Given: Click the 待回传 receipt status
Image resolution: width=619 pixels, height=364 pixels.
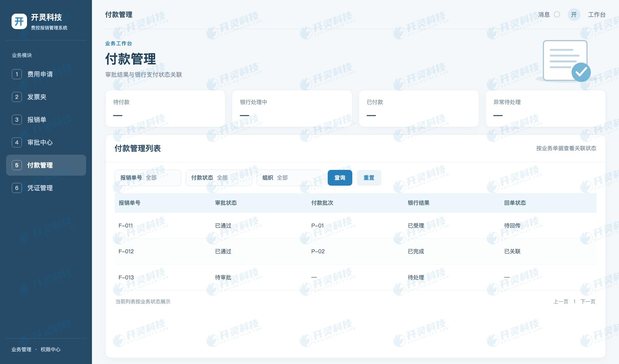Looking at the screenshot, I should (x=512, y=226).
